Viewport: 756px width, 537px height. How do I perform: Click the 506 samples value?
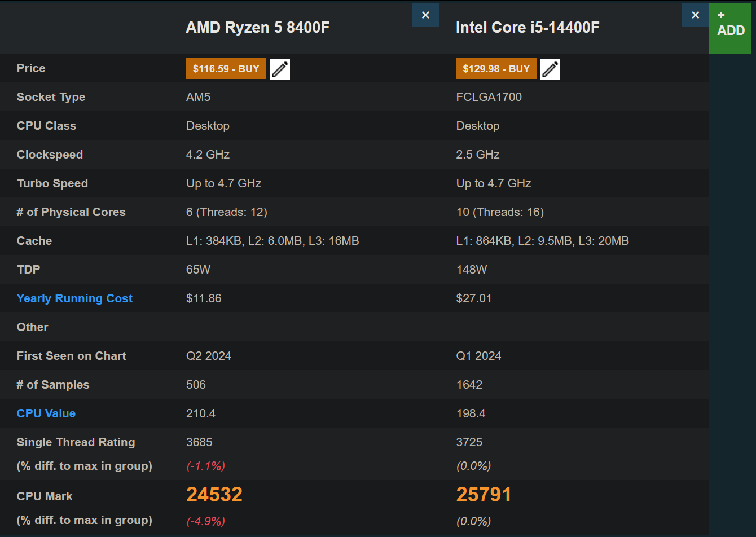click(x=196, y=385)
